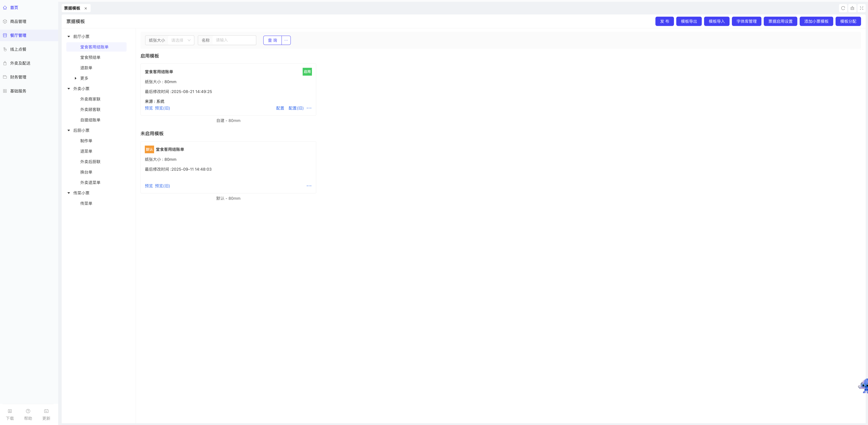Open the more options ellipsis beside 查询
Image resolution: width=868 pixels, height=425 pixels.
point(286,40)
